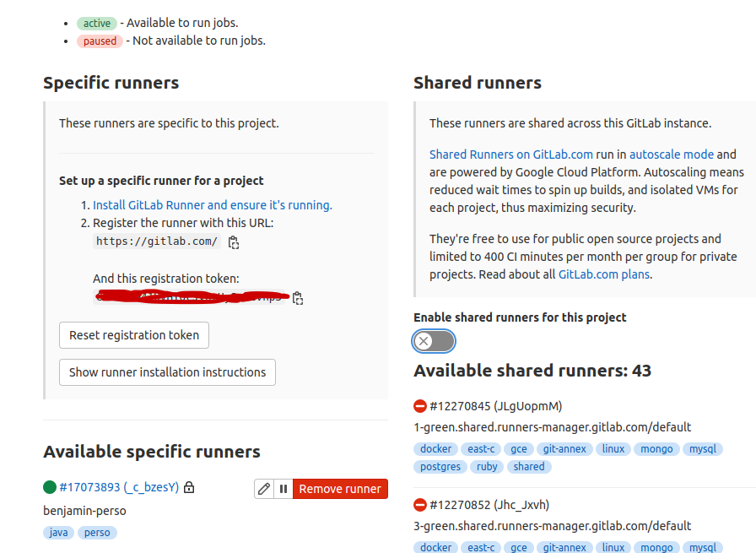Select the ruby tag under runner #12270845
756x553 pixels.
point(487,467)
